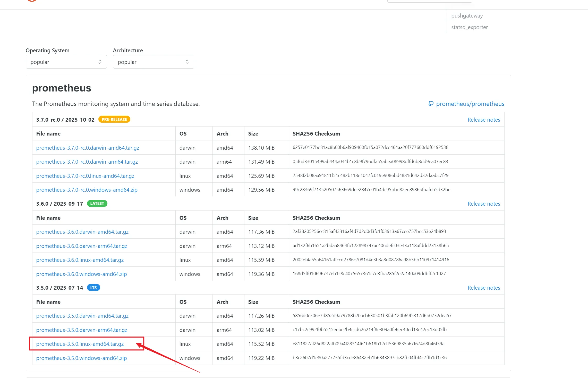This screenshot has width=588, height=378.
Task: Download prometheus-3.7.0-rc.0.windows-amd64.zip
Action: (x=87, y=190)
